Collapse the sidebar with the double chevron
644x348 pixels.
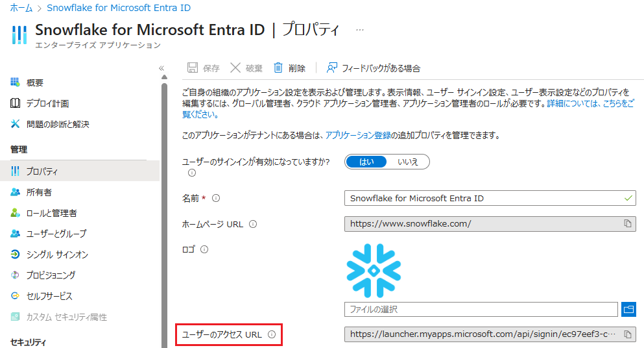point(161,68)
